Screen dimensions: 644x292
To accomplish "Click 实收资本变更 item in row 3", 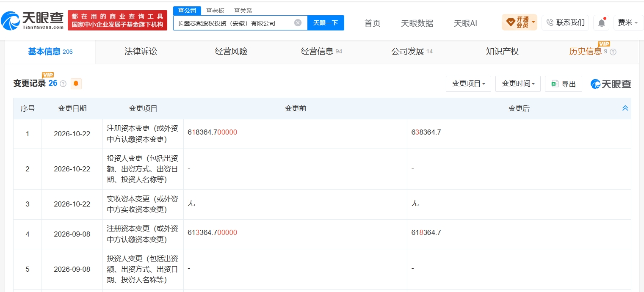I will point(143,204).
